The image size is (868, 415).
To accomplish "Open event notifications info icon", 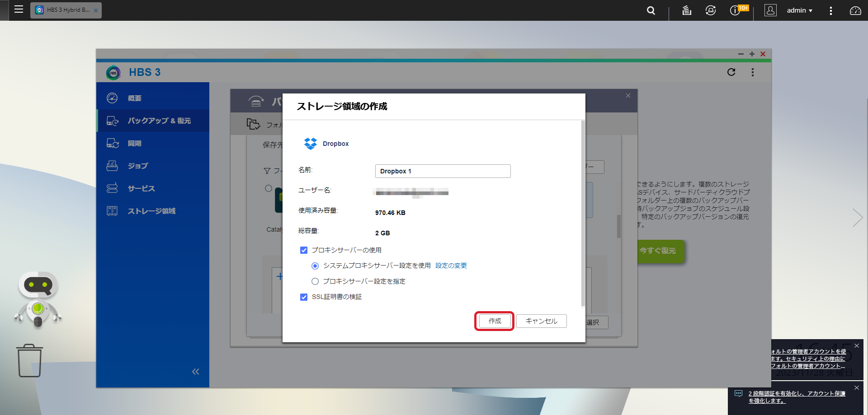I will pyautogui.click(x=735, y=10).
